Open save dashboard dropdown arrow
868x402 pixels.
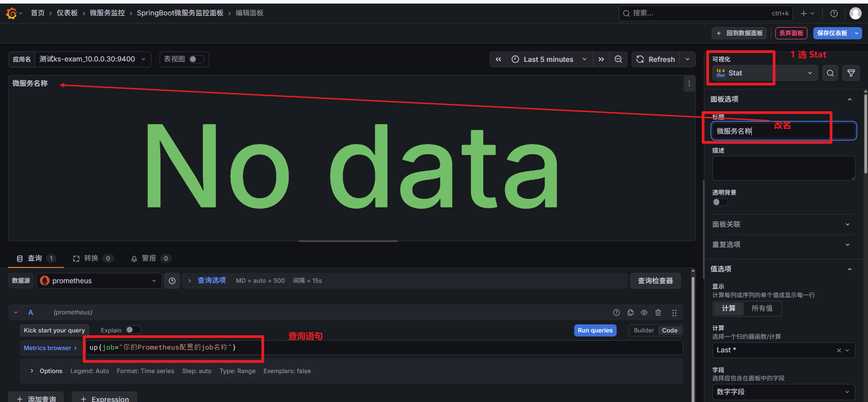(857, 33)
